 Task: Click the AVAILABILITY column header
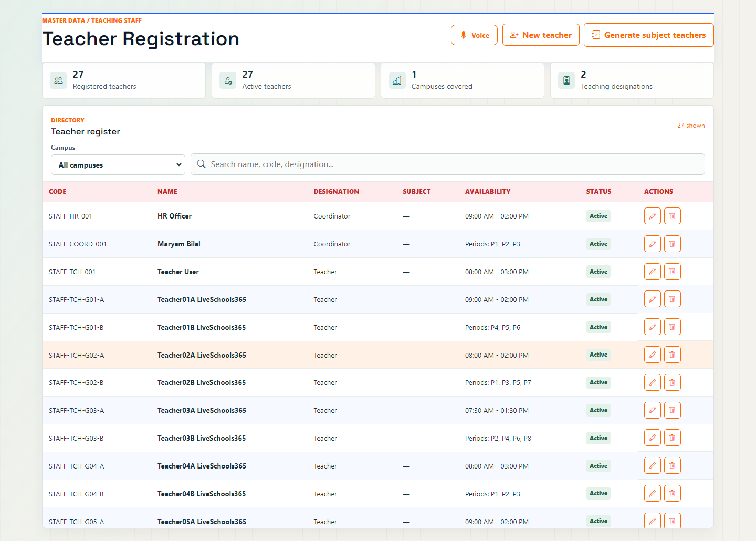(x=488, y=192)
